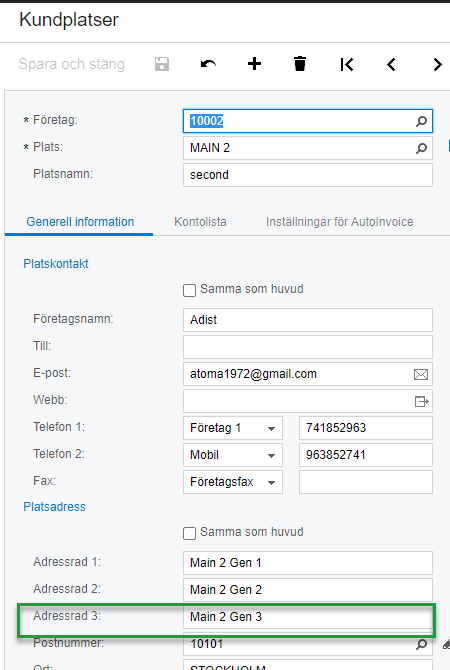
Task: Go to the previous record
Action: [391, 65]
